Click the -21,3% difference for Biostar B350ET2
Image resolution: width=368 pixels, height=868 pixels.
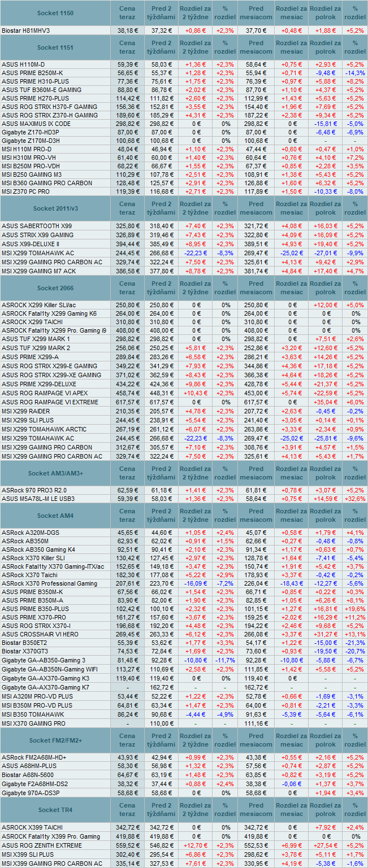tap(354, 643)
